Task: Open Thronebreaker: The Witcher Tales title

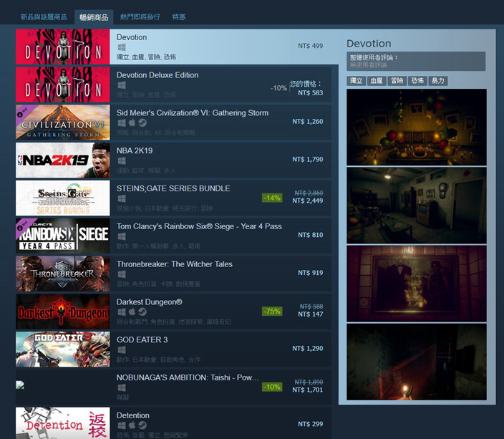Action: click(x=175, y=264)
